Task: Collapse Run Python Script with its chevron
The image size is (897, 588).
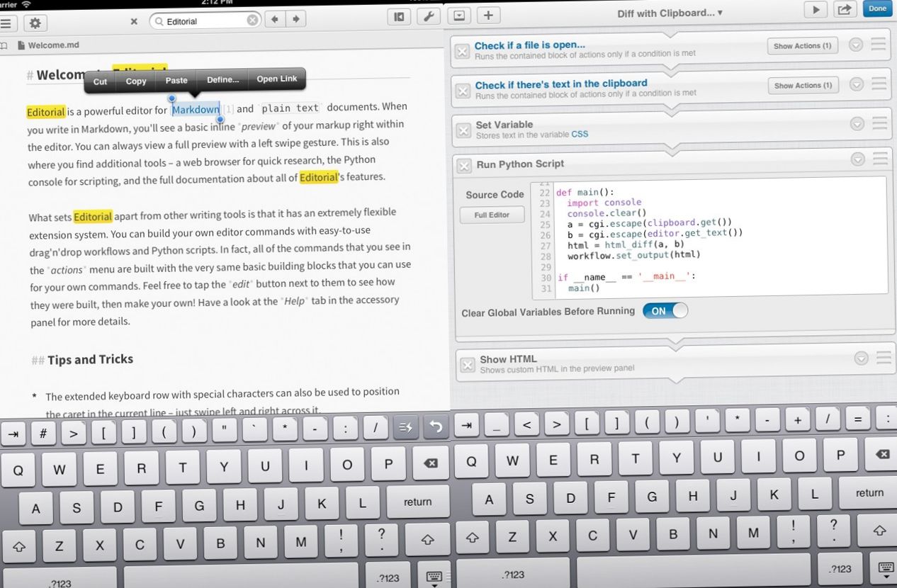Action: [858, 159]
